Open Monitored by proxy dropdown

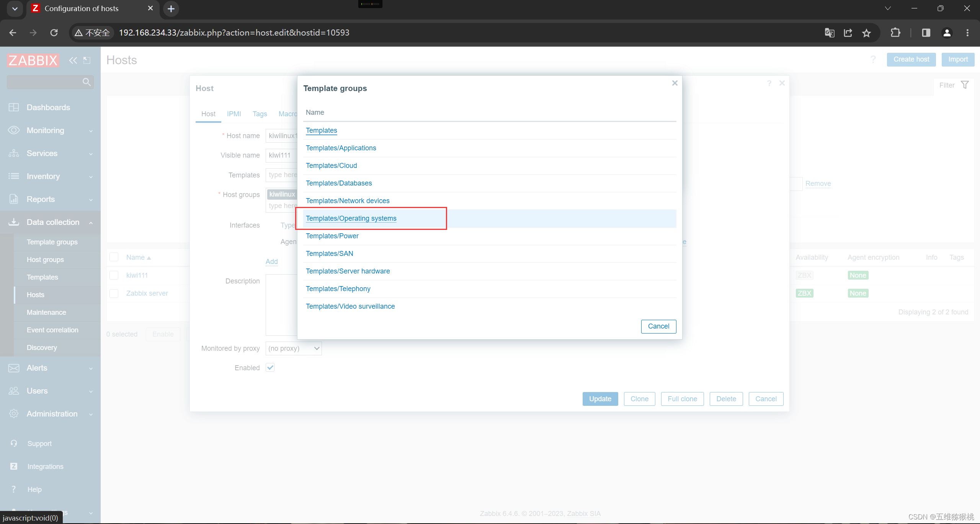(294, 348)
